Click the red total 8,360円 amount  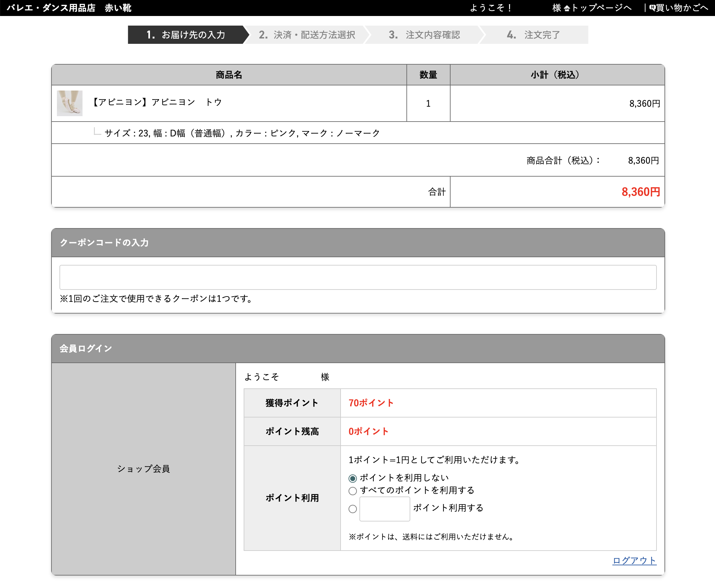coord(640,192)
